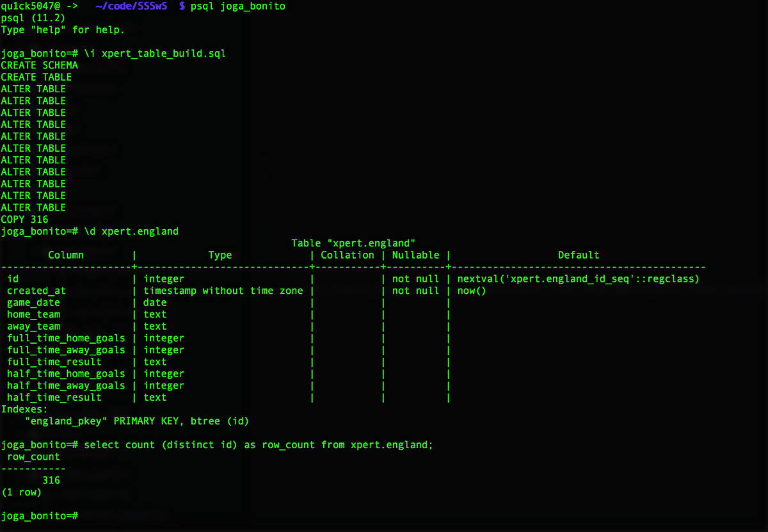Click the row_count result value 316
The height and width of the screenshot is (532, 768).
[50, 480]
